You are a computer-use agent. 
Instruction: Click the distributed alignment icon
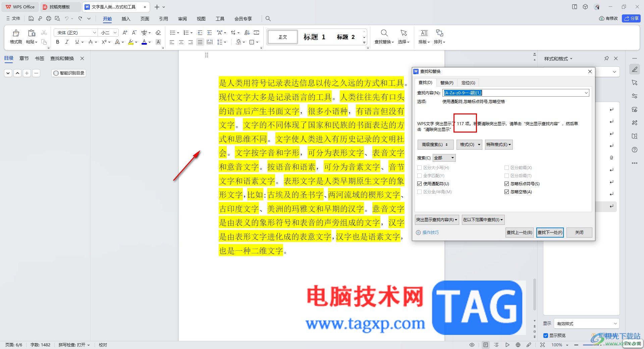tap(210, 42)
